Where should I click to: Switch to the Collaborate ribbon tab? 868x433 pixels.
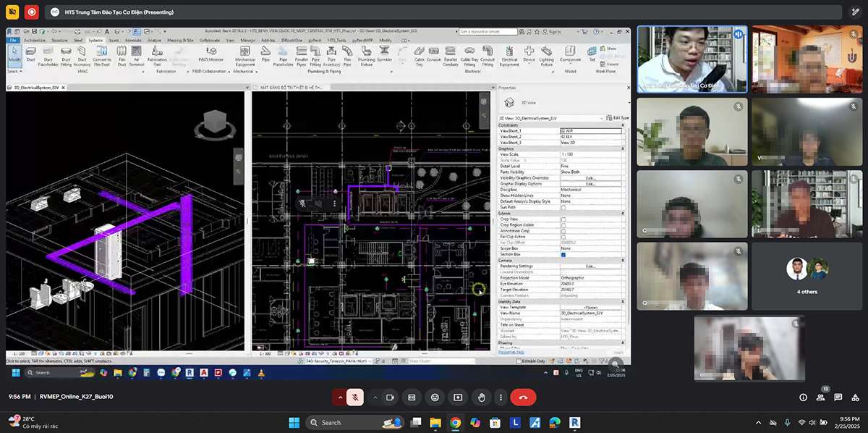coord(210,41)
